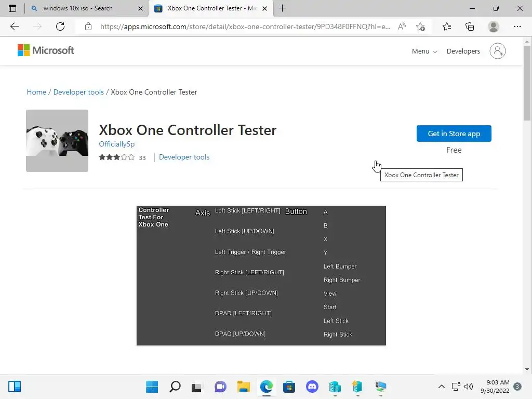The height and width of the screenshot is (399, 532).
Task: View site information lock icon
Action: pos(88,26)
